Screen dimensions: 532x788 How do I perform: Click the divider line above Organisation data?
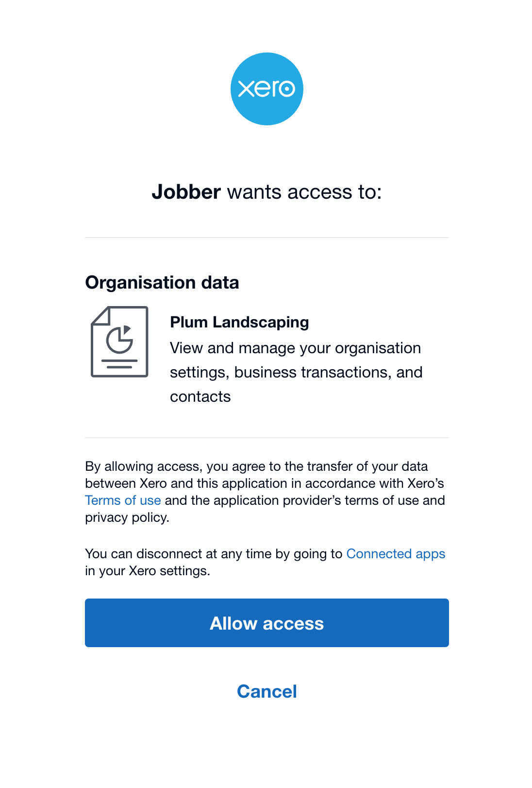(266, 238)
